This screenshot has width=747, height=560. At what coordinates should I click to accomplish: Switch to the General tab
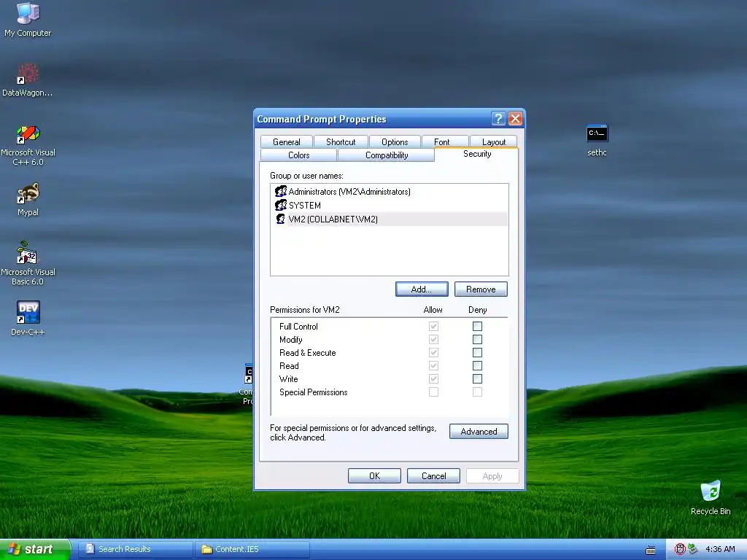286,142
